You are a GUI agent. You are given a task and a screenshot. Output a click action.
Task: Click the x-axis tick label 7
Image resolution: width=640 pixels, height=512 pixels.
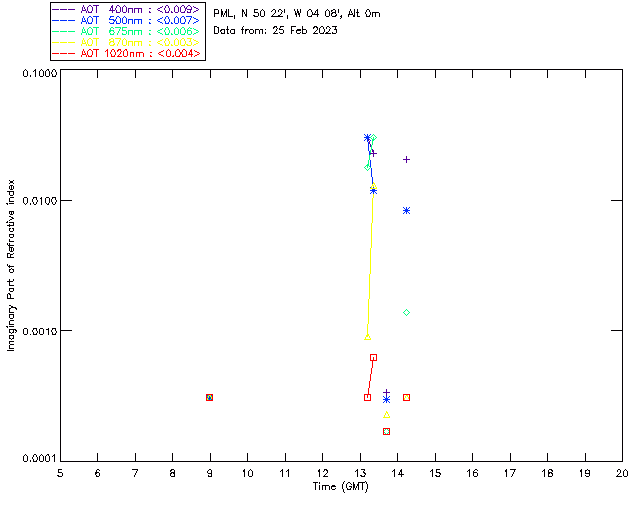pos(135,473)
